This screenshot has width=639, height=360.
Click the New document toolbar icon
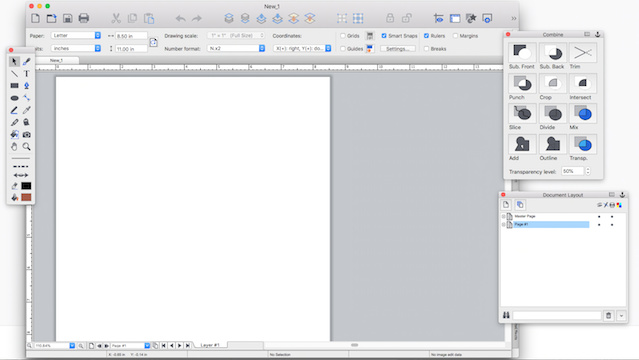coord(35,18)
